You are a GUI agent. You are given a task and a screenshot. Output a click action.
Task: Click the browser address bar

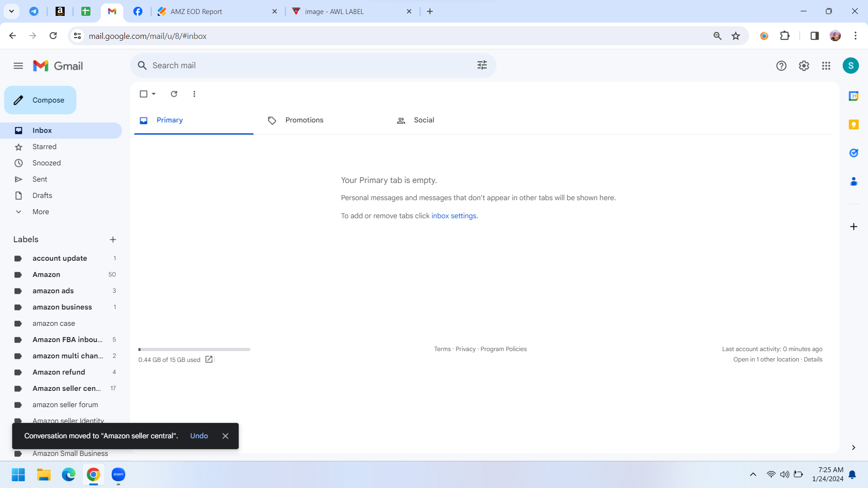tap(398, 36)
